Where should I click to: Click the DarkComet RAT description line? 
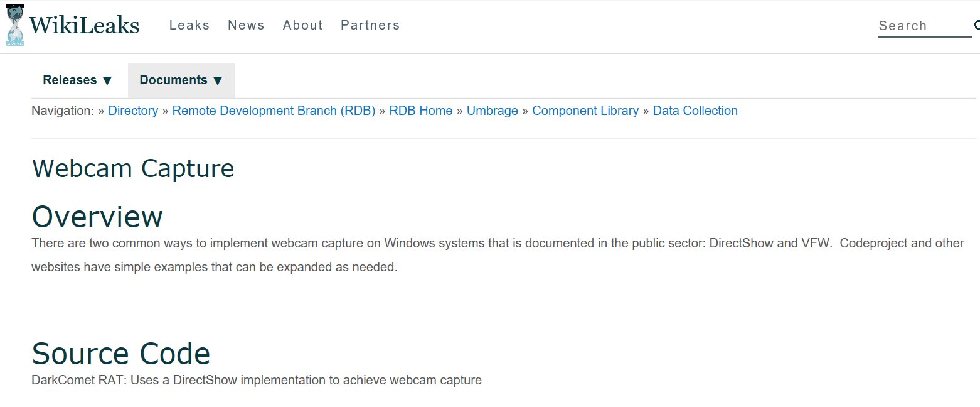(257, 381)
